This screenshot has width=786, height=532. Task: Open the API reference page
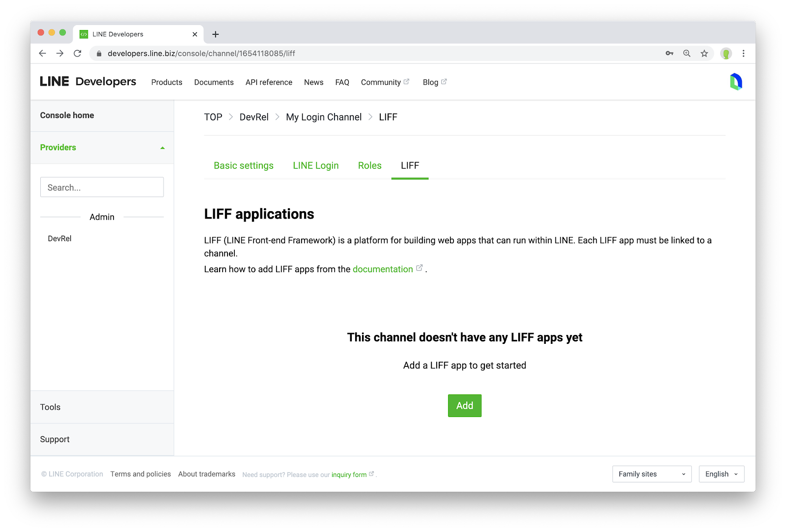[269, 83]
